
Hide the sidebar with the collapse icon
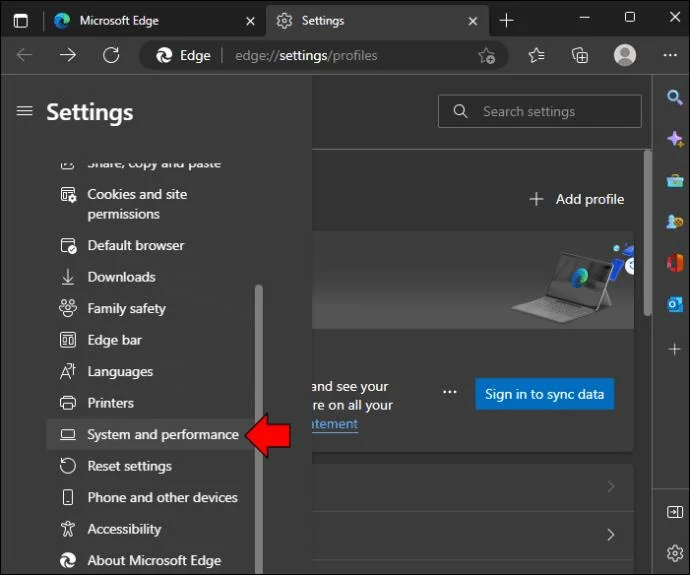(675, 512)
